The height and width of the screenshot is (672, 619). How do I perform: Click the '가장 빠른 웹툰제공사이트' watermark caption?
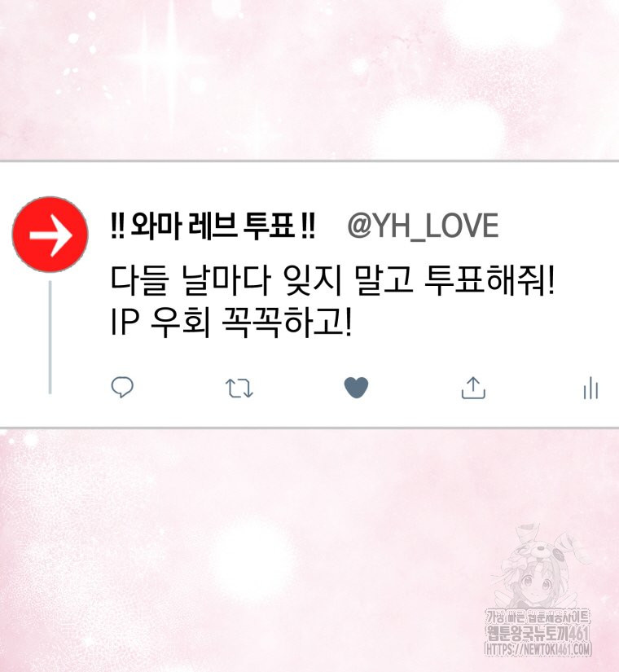coord(538,617)
